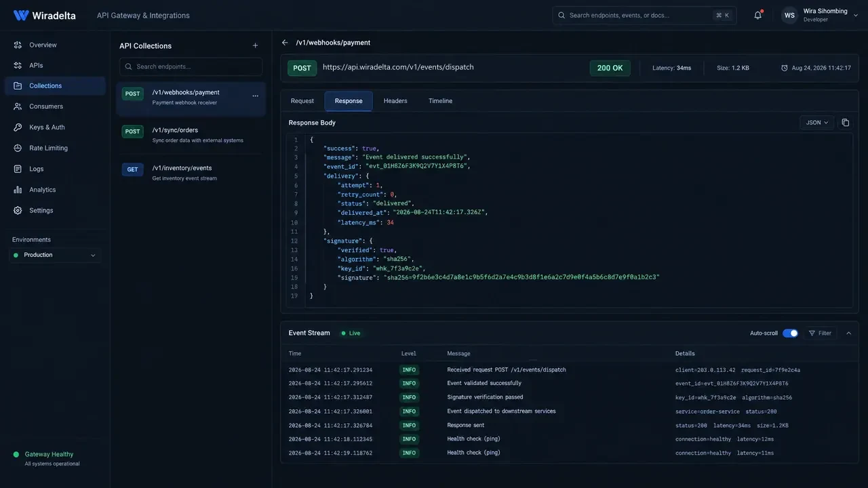Image resolution: width=868 pixels, height=488 pixels.
Task: Click 'Response sent' log message
Action: click(466, 425)
